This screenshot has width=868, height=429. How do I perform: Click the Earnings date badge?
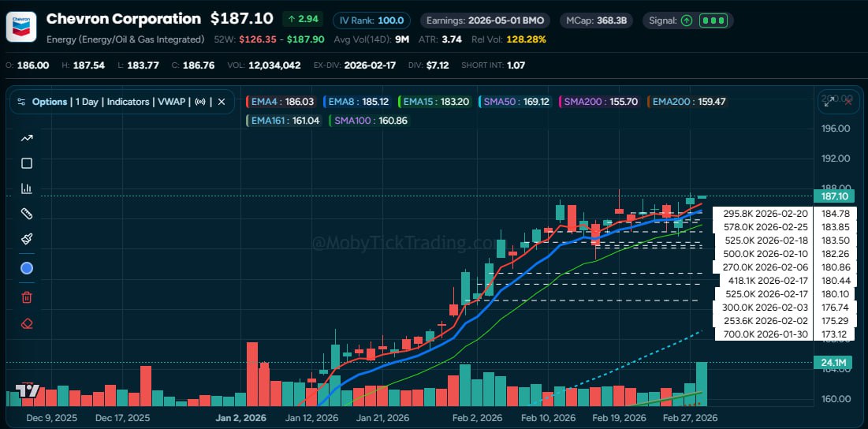point(484,21)
